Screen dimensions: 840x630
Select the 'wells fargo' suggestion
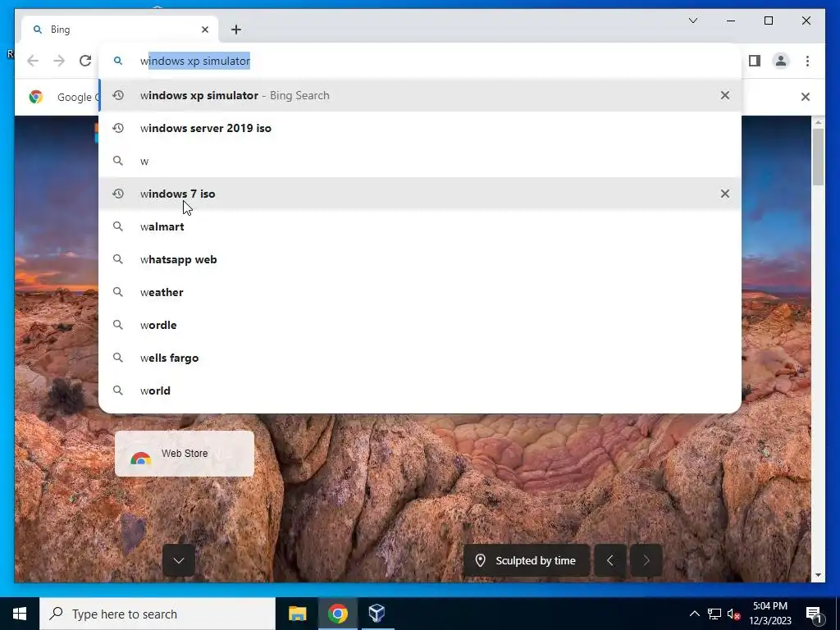420,358
